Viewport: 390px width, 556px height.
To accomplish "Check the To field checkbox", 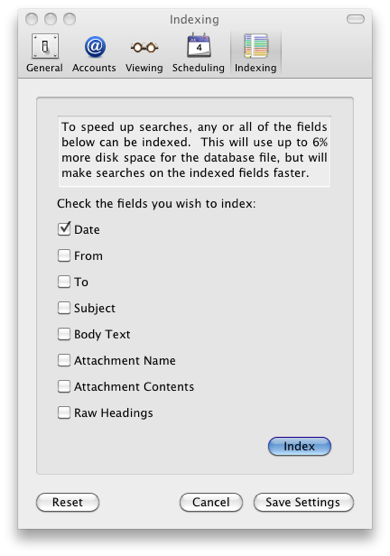I will [x=64, y=282].
